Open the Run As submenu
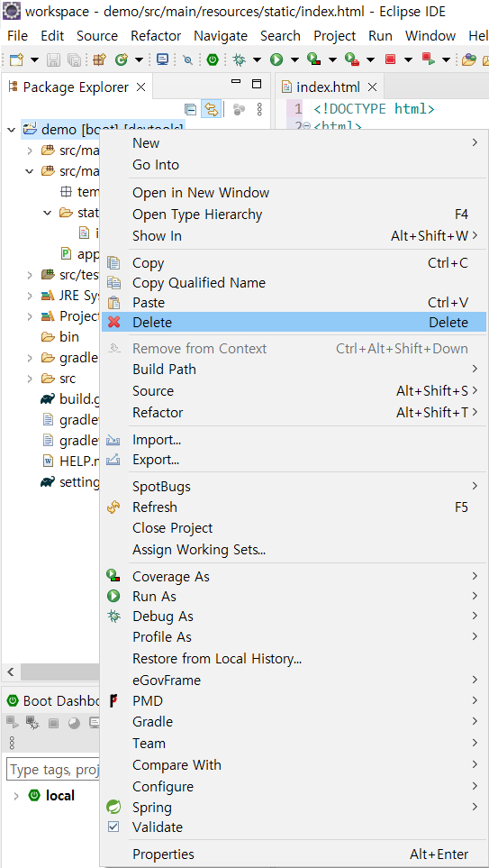 294,596
